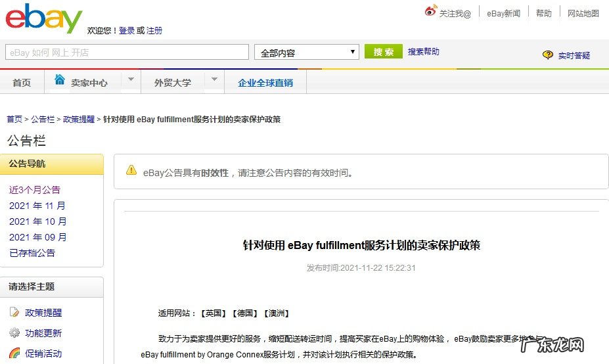Click the yellow warning triangle icon

tap(131, 170)
